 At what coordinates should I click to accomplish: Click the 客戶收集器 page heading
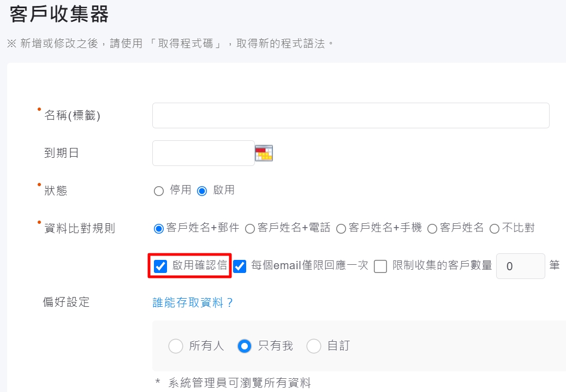[59, 15]
